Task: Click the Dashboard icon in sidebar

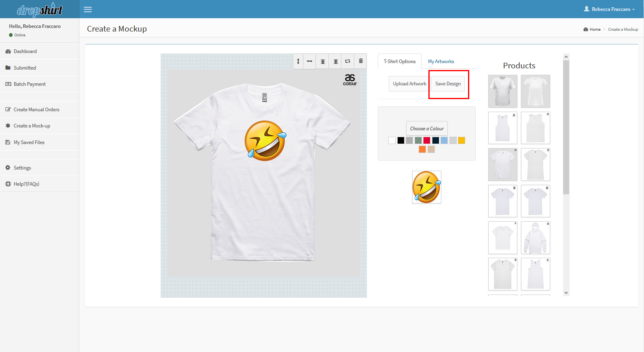Action: pos(8,51)
